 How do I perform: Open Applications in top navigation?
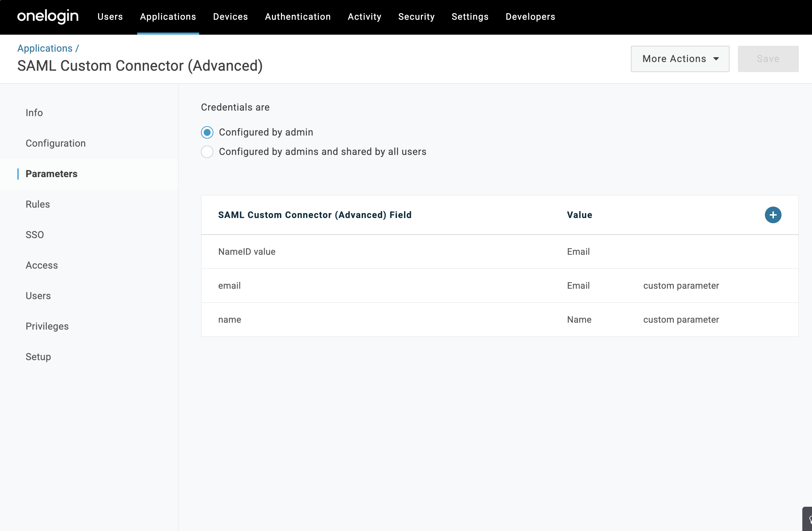[168, 17]
